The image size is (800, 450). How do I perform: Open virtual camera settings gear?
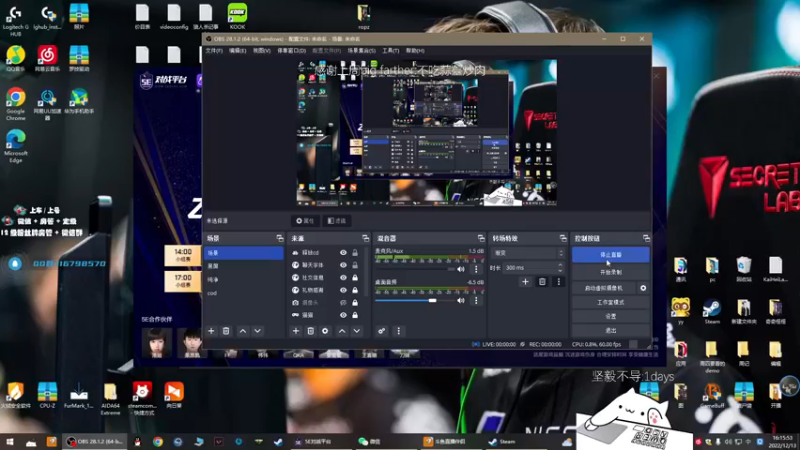(x=643, y=288)
